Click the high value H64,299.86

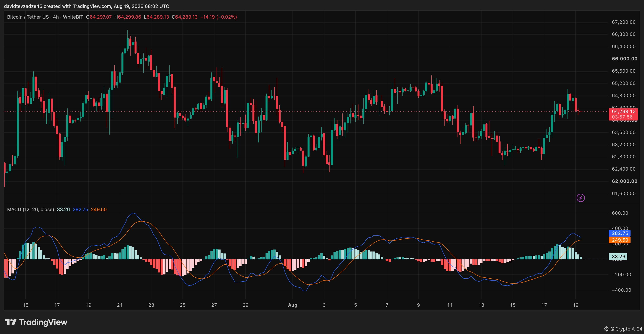128,17
